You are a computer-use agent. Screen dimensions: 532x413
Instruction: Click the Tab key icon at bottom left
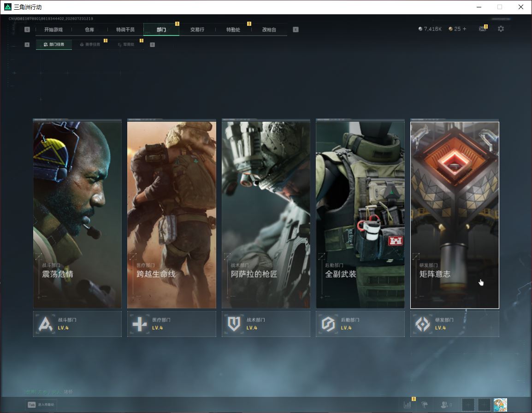pyautogui.click(x=31, y=405)
